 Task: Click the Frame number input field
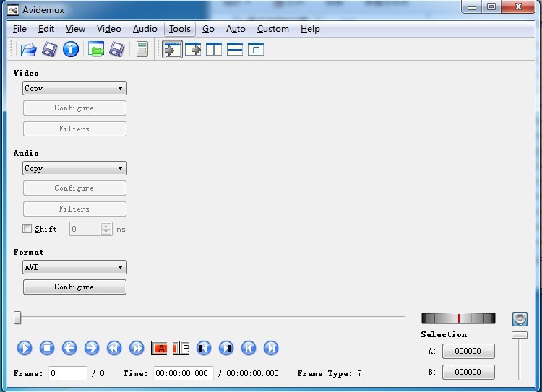pyautogui.click(x=67, y=373)
